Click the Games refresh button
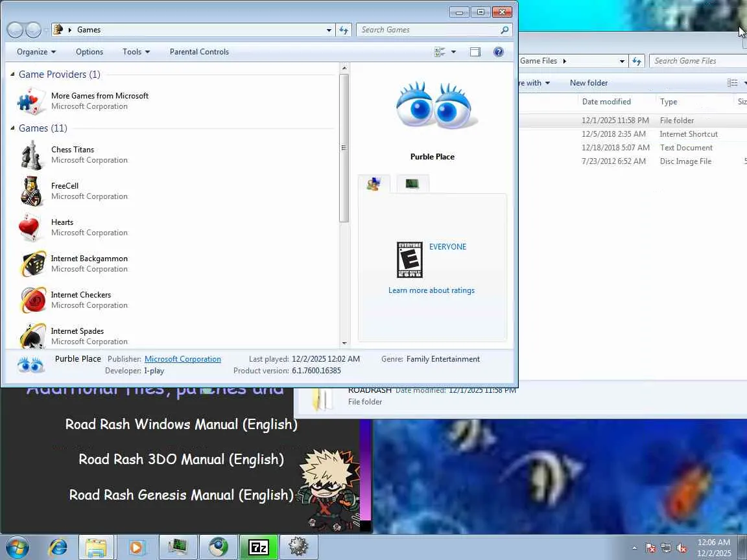Screen dimensions: 747x560 (x=344, y=30)
